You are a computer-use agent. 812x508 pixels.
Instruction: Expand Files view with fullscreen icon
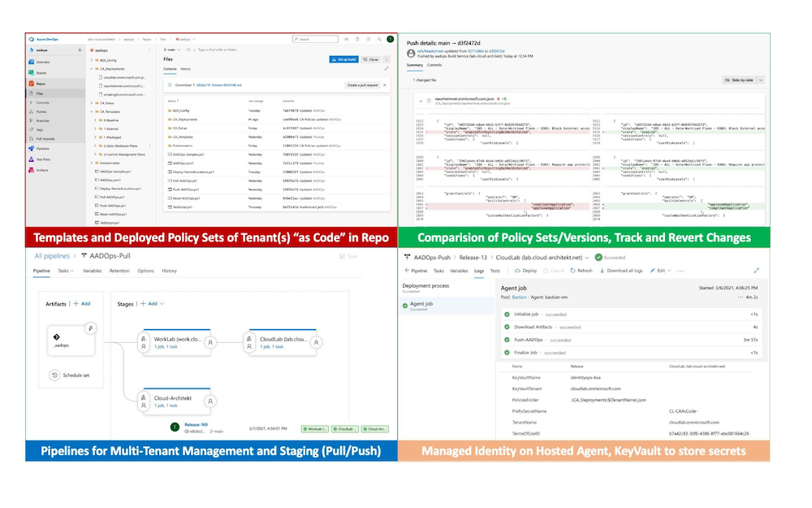386,68
